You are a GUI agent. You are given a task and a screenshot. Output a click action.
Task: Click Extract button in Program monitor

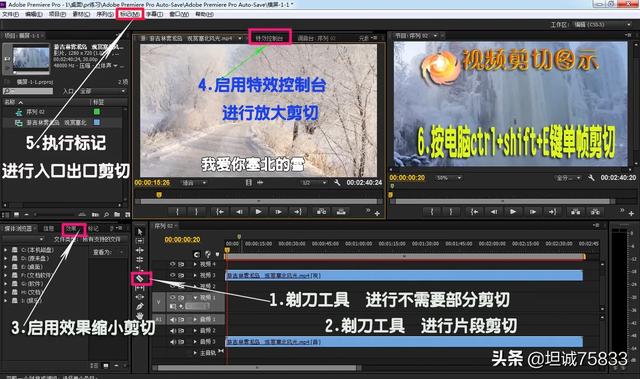pos(596,212)
